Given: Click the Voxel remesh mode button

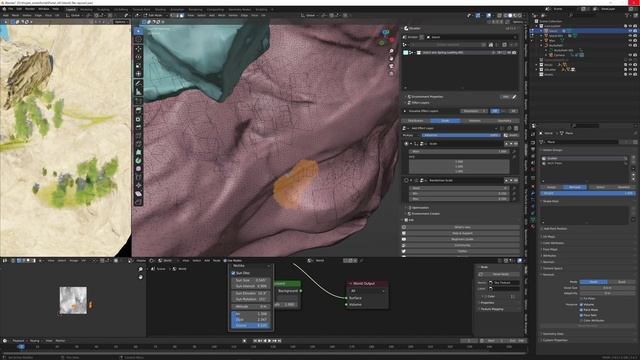Looking at the screenshot, I should pyautogui.click(x=594, y=282).
